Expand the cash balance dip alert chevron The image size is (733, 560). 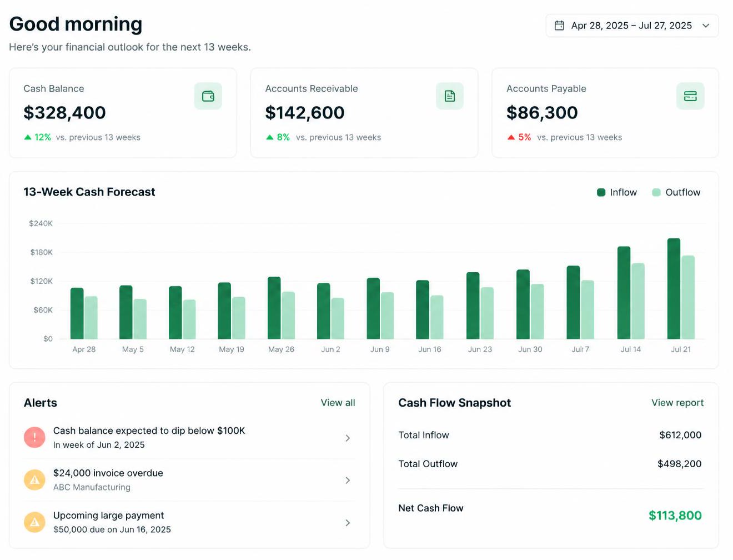348,438
